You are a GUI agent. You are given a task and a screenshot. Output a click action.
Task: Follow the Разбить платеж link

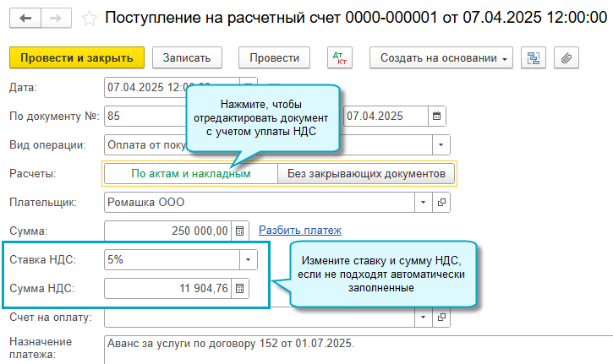[300, 231]
